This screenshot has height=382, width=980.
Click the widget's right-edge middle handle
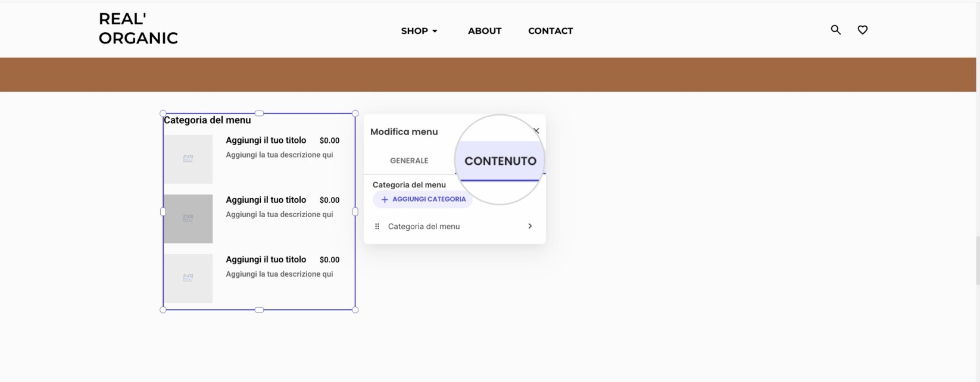click(355, 211)
